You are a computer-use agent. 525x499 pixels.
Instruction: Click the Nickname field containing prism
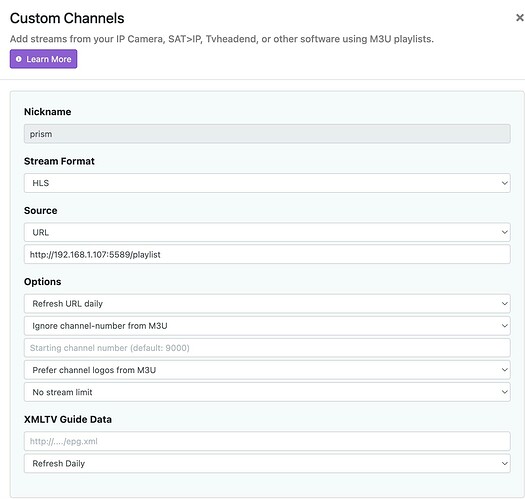pos(267,134)
